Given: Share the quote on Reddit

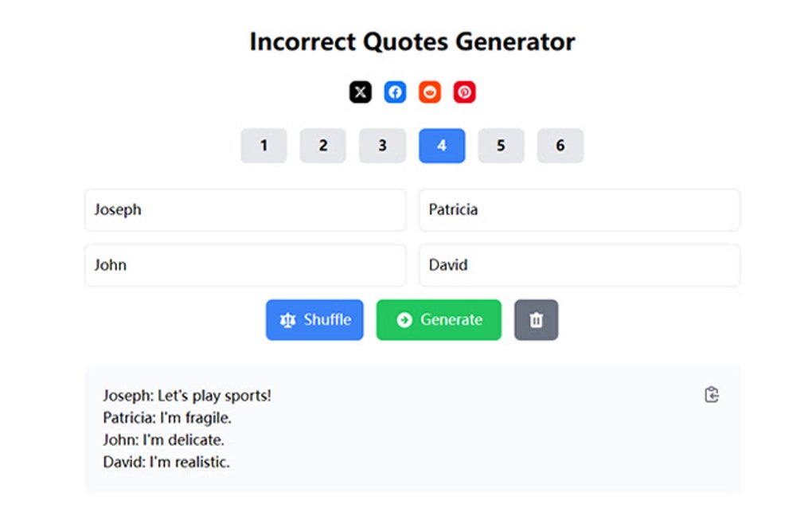Looking at the screenshot, I should pos(430,92).
